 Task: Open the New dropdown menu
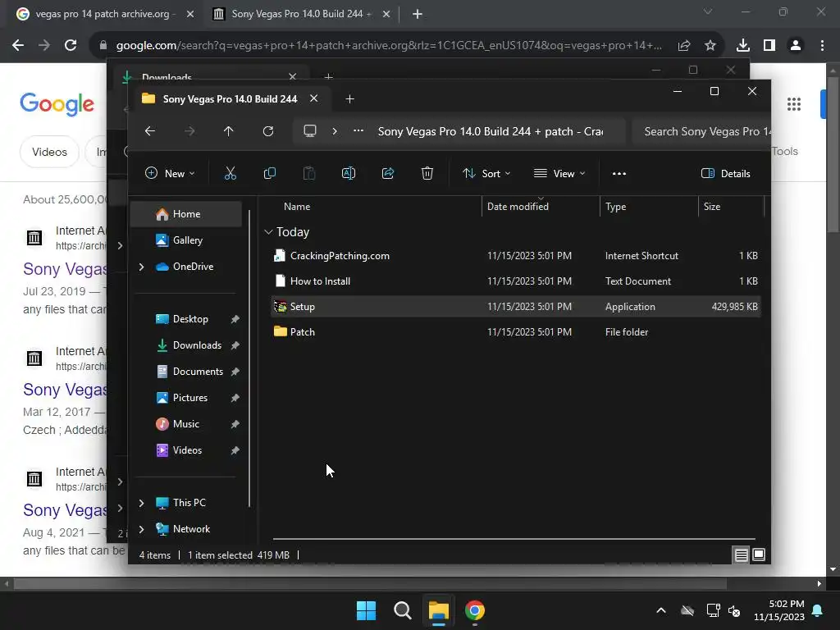(170, 174)
